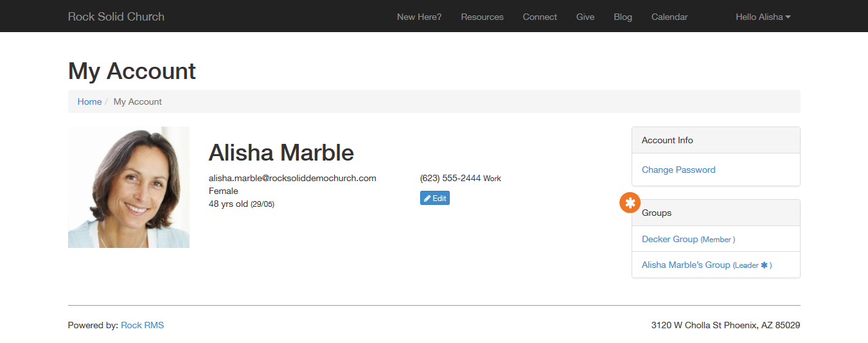Click the Account Info panel header
Viewport: 868px width, 343px height.
coord(716,140)
